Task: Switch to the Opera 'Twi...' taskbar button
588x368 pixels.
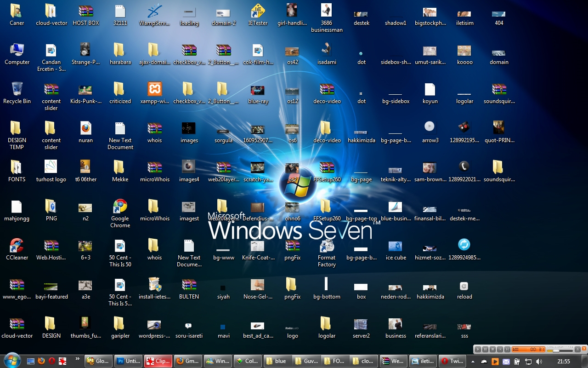Action: point(452,361)
